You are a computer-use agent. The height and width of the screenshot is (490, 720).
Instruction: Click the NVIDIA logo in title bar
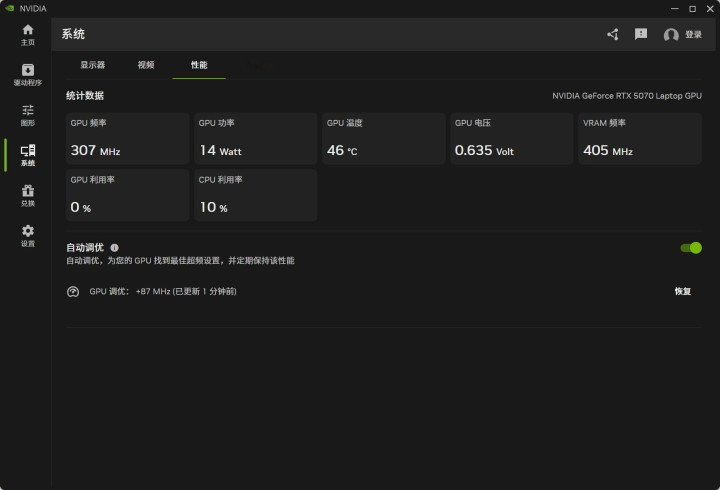pyautogui.click(x=10, y=8)
